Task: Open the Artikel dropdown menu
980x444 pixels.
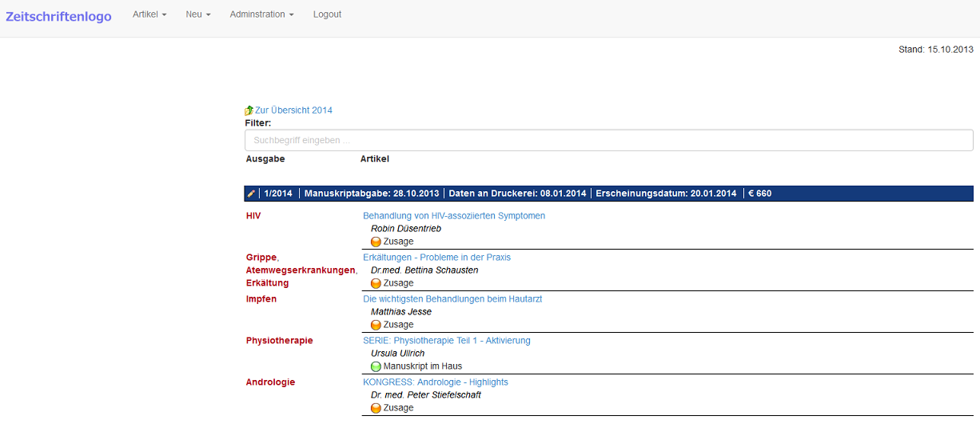Action: (x=149, y=14)
